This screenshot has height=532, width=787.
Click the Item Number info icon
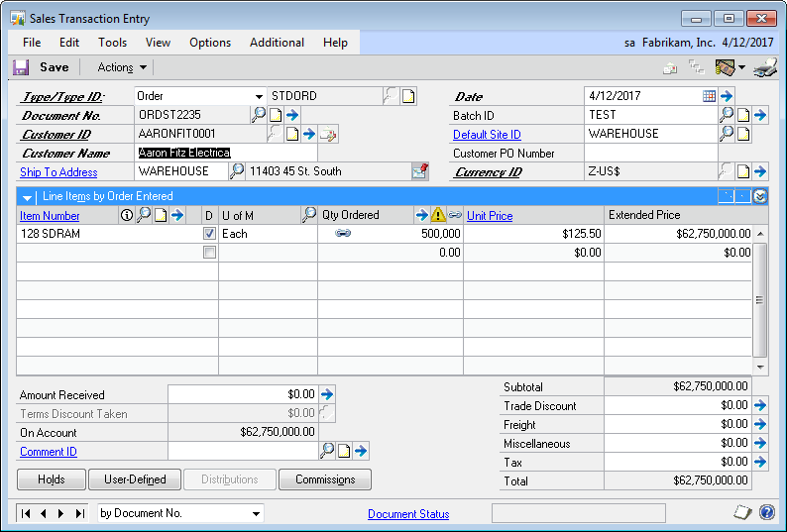click(x=127, y=215)
